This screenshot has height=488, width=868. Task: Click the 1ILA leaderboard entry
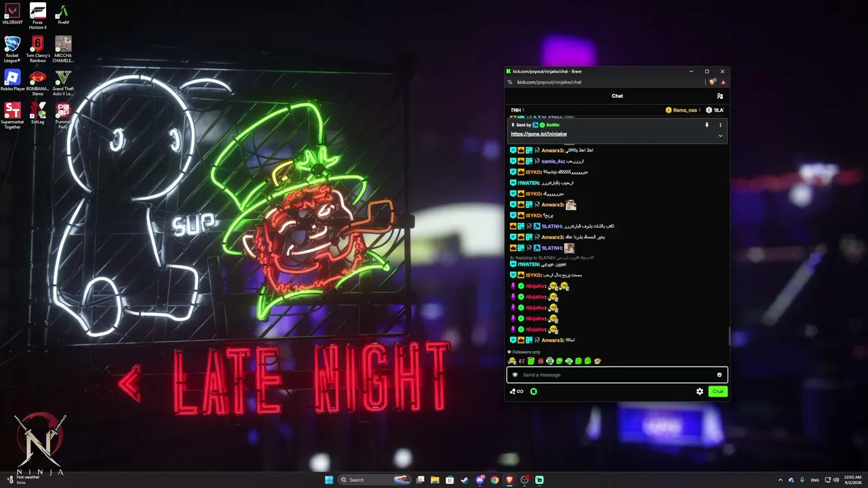click(715, 110)
